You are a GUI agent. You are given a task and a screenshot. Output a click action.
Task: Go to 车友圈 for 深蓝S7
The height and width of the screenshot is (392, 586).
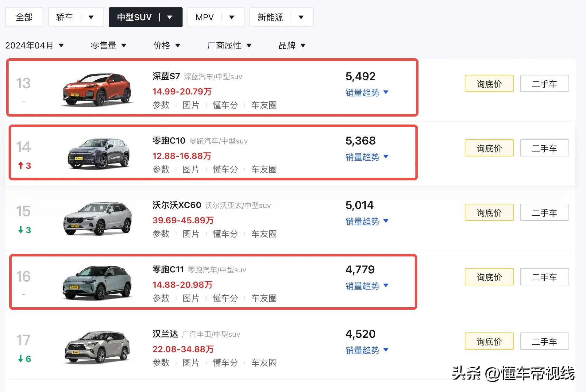tap(264, 105)
